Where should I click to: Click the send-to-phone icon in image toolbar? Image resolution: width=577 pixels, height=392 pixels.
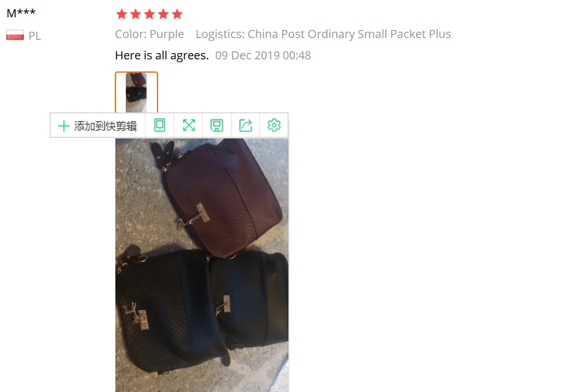pyautogui.click(x=159, y=126)
